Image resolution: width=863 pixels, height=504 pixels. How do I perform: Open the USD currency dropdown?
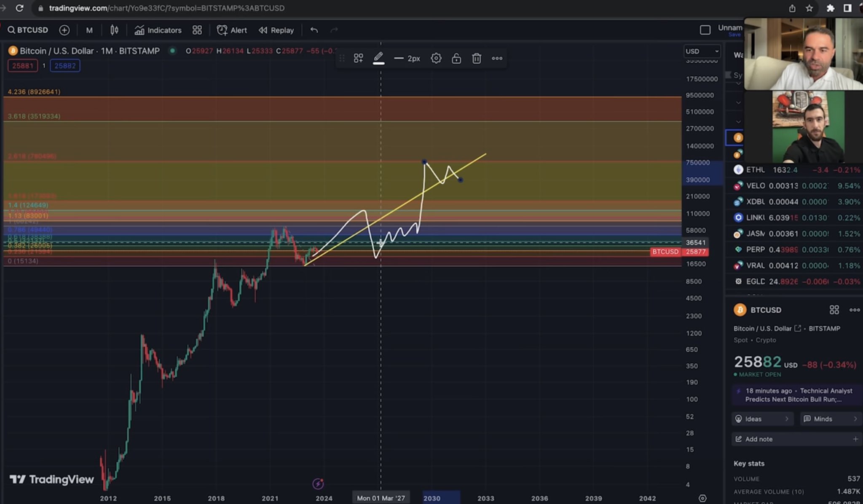coord(702,51)
